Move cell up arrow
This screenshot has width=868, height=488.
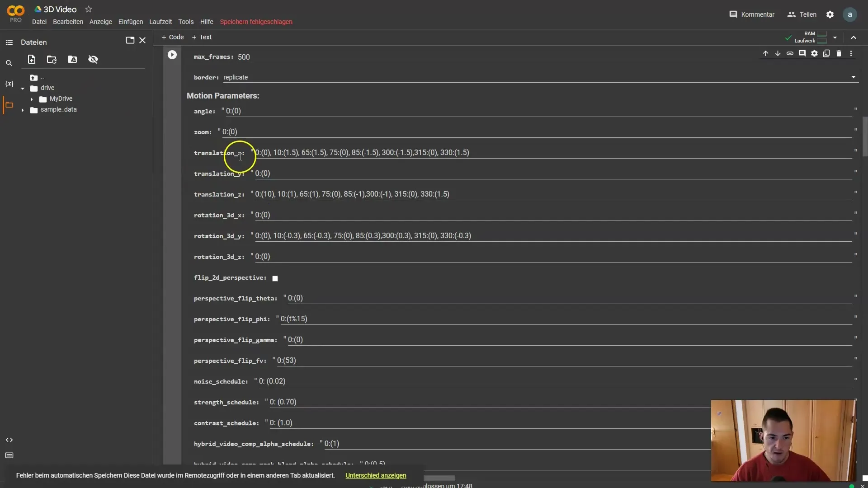click(x=765, y=53)
